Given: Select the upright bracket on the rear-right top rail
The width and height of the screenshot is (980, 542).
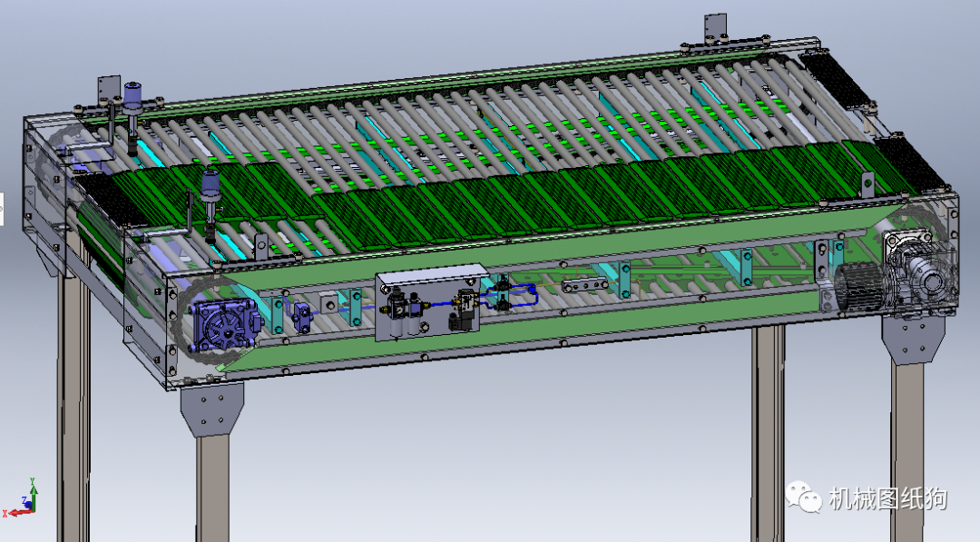Looking at the screenshot, I should (x=716, y=28).
